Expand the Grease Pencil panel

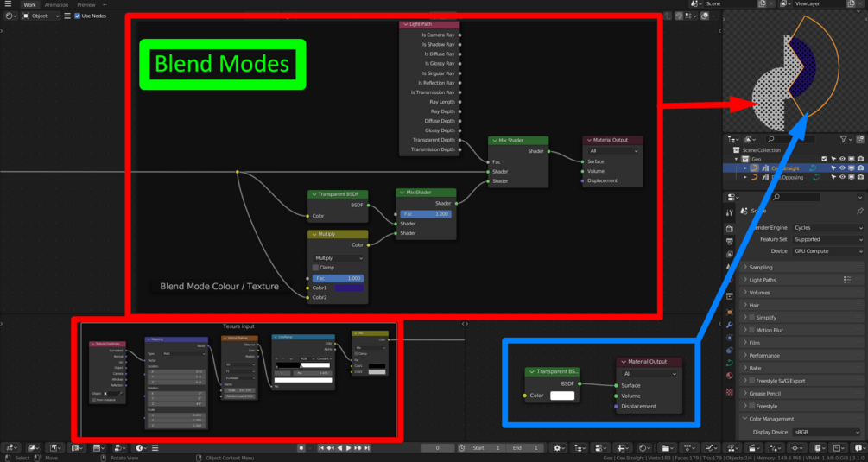[802, 394]
